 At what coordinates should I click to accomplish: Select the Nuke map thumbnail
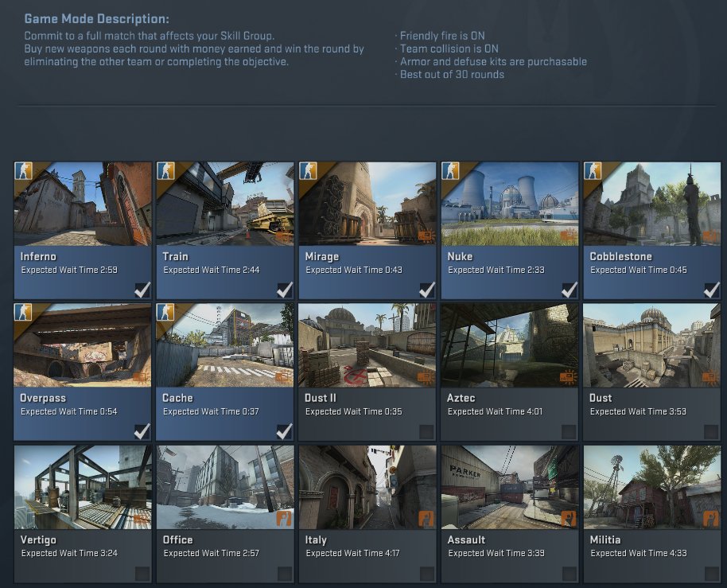click(510, 204)
